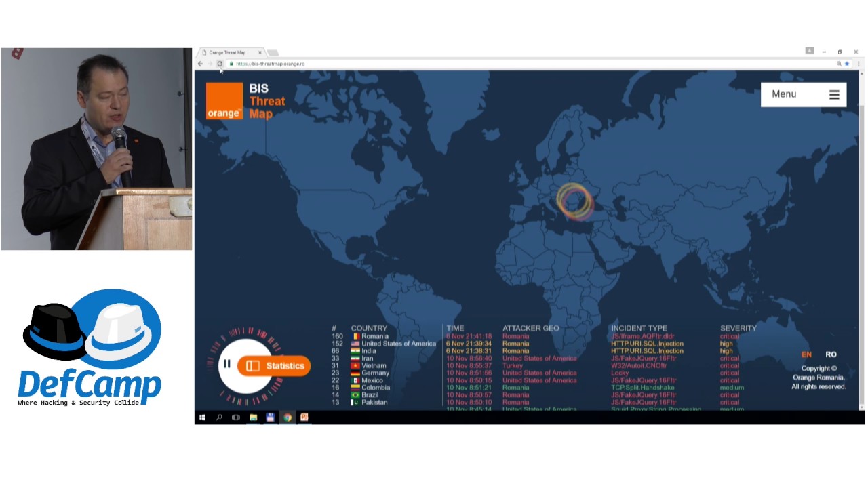Image resolution: width=868 pixels, height=488 pixels.
Task: Select the Orange Threat Map tab
Action: 231,52
